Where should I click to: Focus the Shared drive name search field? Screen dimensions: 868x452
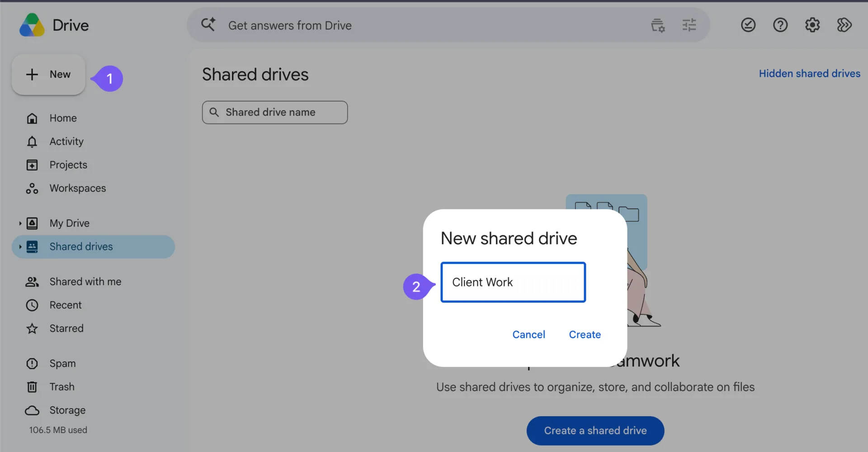[275, 112]
